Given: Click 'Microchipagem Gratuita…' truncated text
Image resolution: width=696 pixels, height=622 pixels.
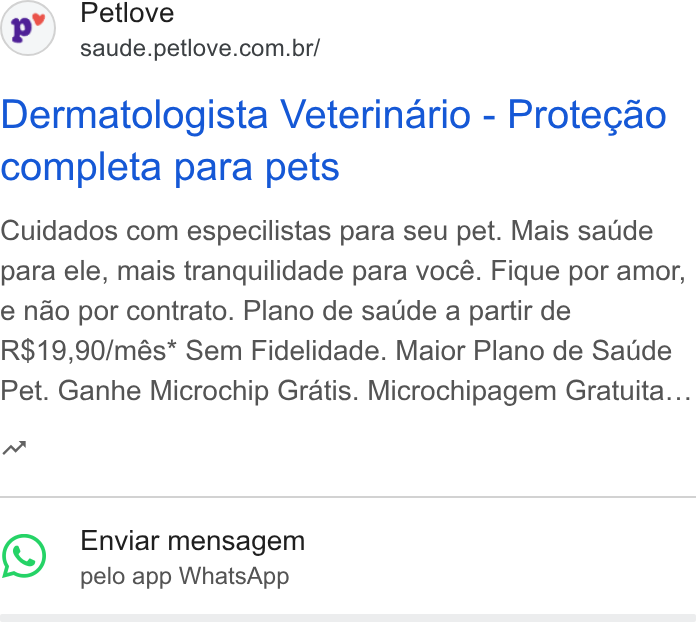Looking at the screenshot, I should click(529, 391).
